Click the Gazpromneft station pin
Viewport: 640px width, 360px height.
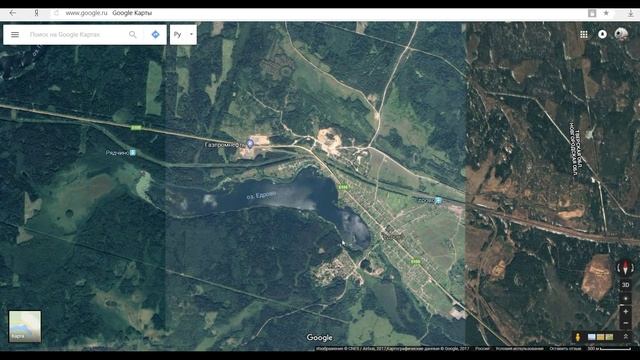pos(250,144)
